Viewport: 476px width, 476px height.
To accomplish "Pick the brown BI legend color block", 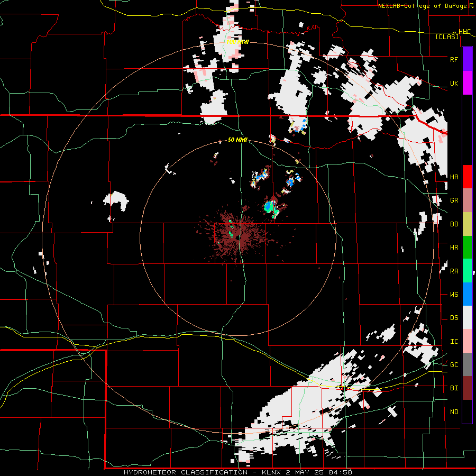I will point(467,388).
